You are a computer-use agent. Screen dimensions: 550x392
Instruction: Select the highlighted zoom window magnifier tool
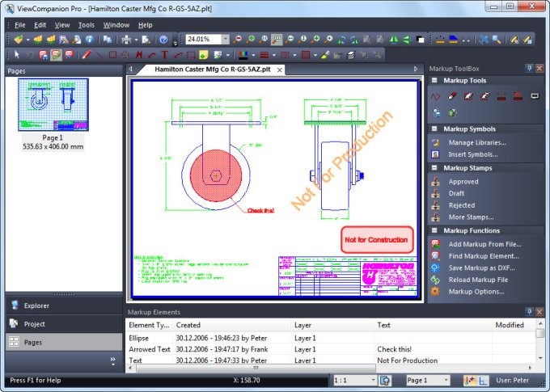pyautogui.click(x=277, y=40)
